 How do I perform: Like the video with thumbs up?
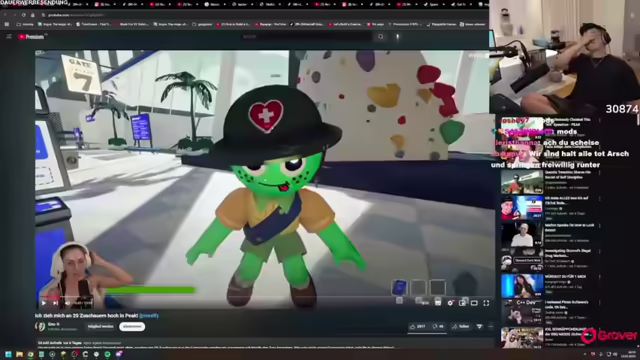click(418, 327)
